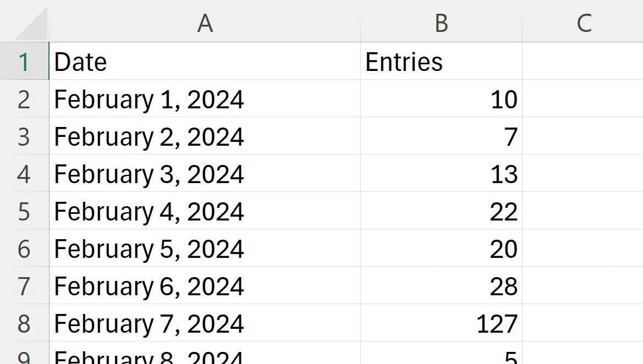Select the entire column A header
643x364 pixels.
205,23
